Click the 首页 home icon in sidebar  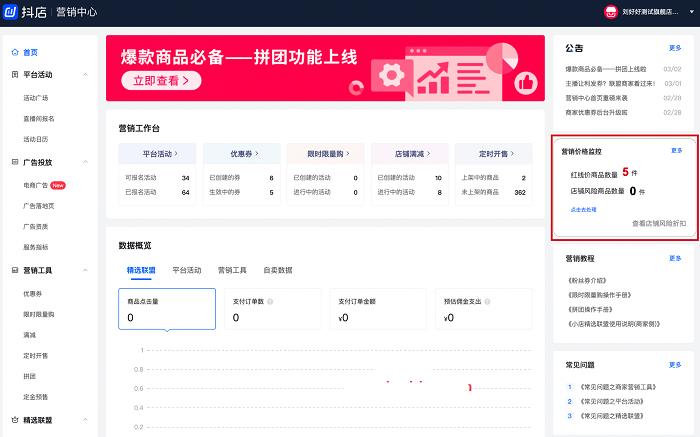[14, 52]
